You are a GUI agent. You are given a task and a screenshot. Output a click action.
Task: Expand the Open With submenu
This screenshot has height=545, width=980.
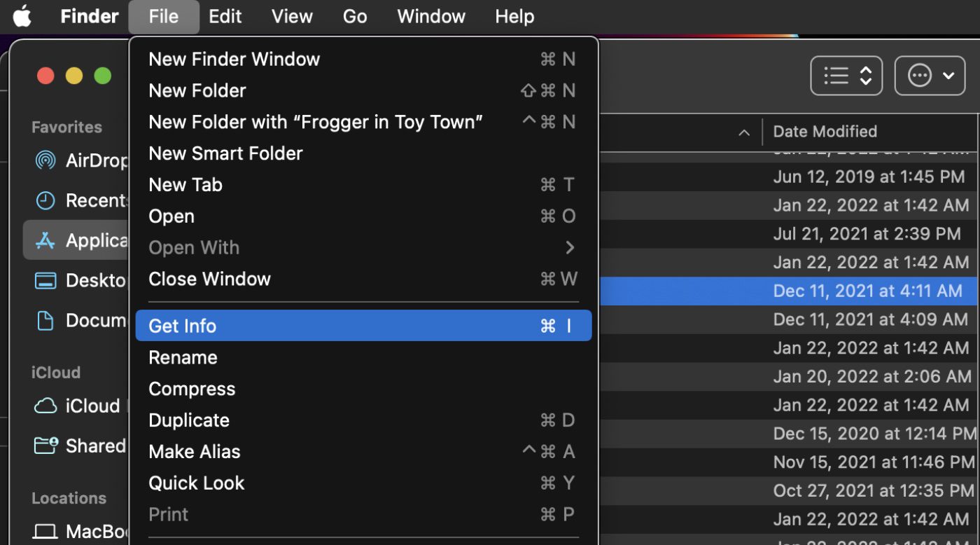point(363,248)
